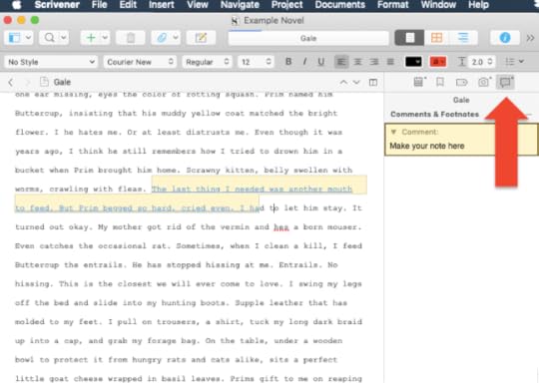Open the font size 12 dropdown
Image resolution: width=539 pixels, height=392 pixels.
point(257,62)
